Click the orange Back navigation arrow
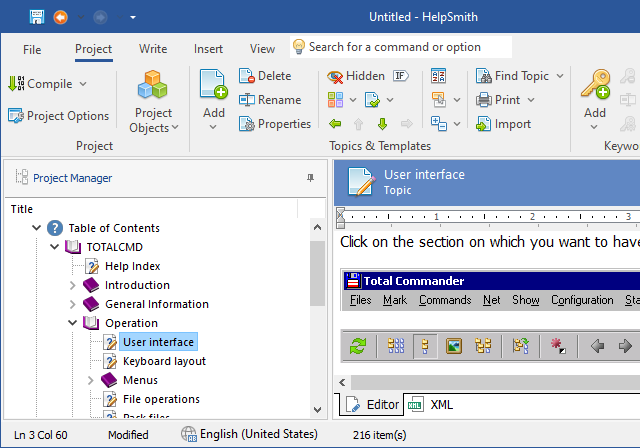 point(61,17)
